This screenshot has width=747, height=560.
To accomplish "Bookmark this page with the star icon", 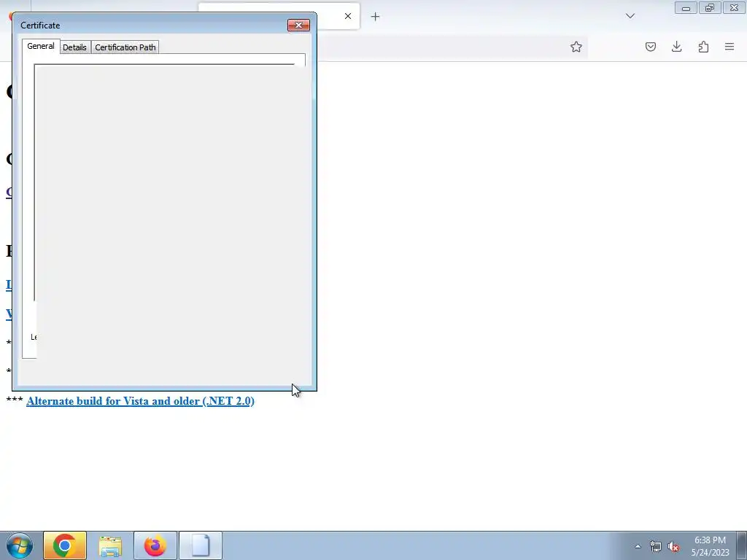I will [576, 47].
